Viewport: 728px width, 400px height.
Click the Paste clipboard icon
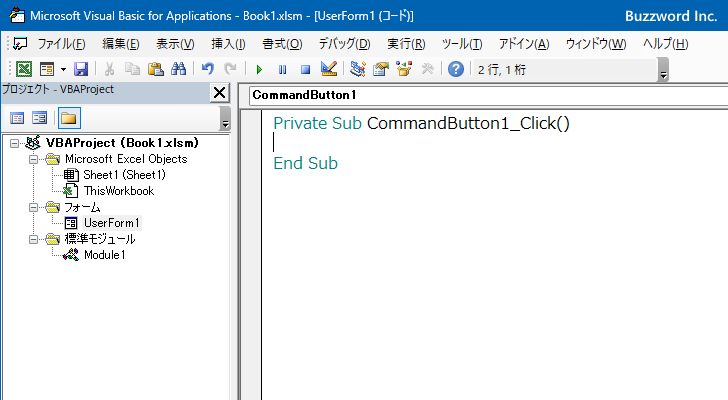156,70
